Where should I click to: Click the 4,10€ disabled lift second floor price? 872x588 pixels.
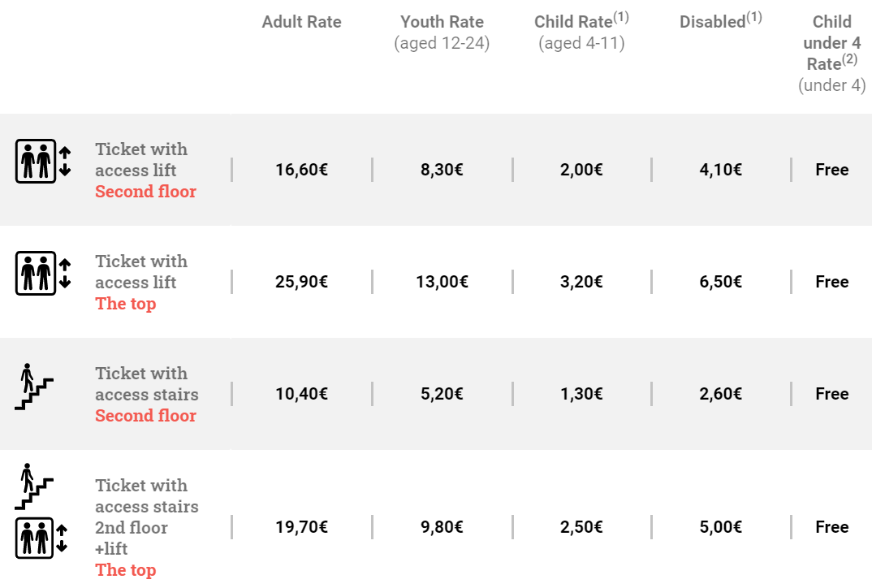point(720,170)
